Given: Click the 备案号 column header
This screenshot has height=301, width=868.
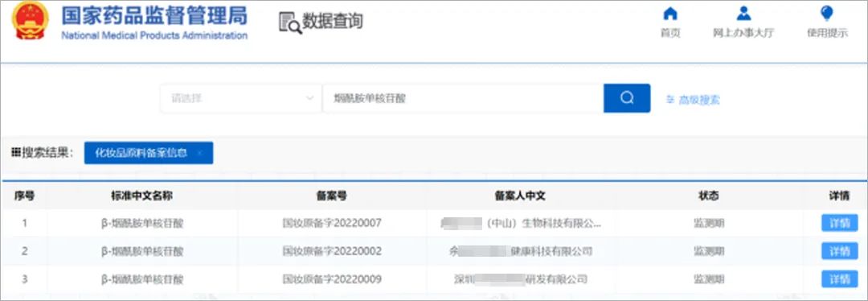Looking at the screenshot, I should pos(332,196).
